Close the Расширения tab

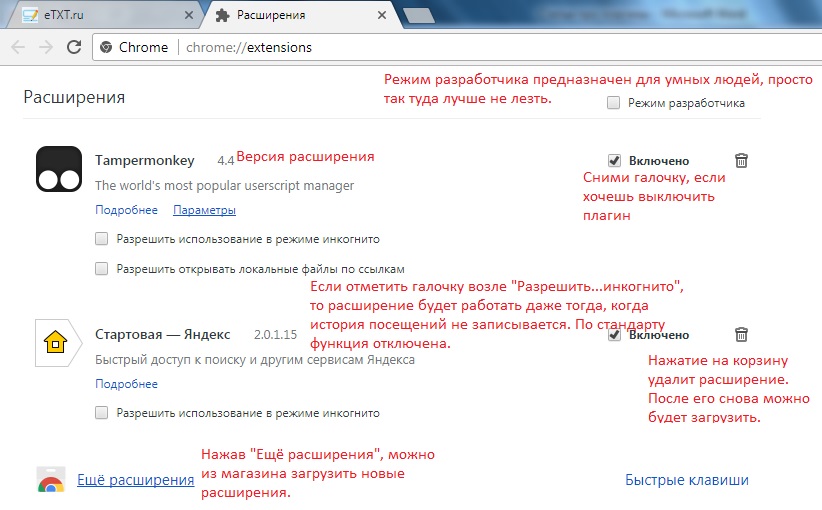tap(382, 15)
